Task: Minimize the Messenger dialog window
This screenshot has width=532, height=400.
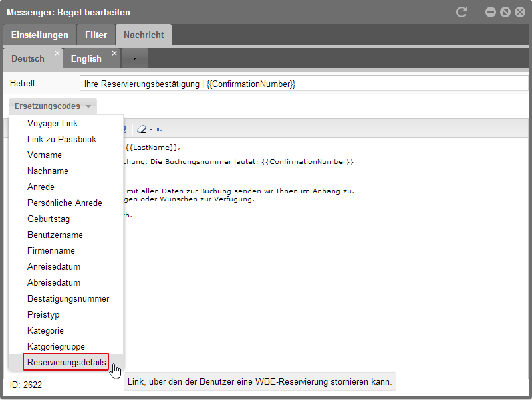Action: (491, 12)
